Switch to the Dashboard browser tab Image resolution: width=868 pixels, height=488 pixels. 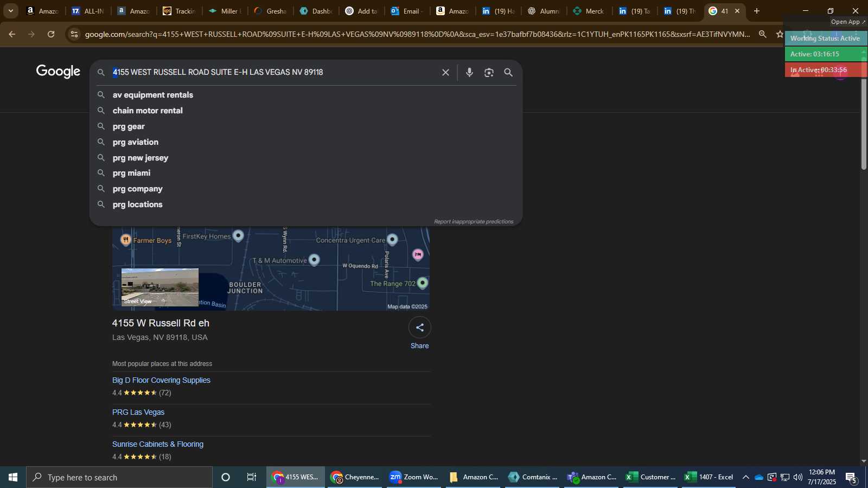click(x=316, y=11)
